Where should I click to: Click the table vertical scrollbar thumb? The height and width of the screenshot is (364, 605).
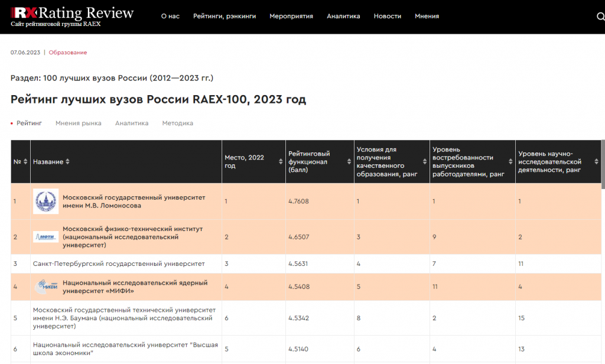click(x=603, y=164)
